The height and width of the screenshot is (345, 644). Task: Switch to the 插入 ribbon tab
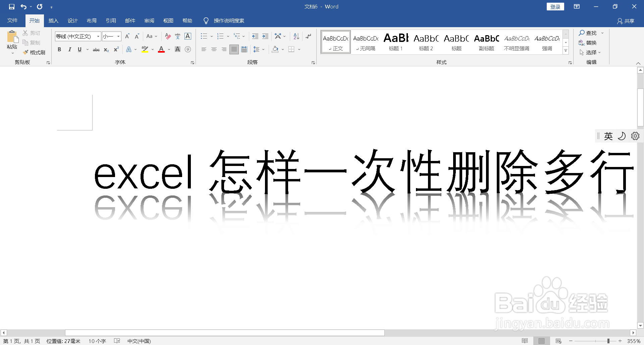(53, 20)
